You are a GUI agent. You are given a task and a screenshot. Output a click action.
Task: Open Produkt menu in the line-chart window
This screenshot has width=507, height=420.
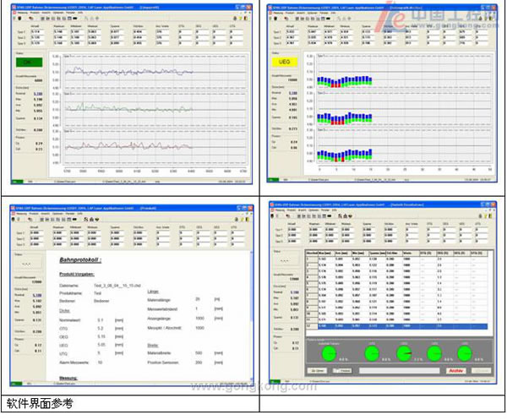coord(35,13)
